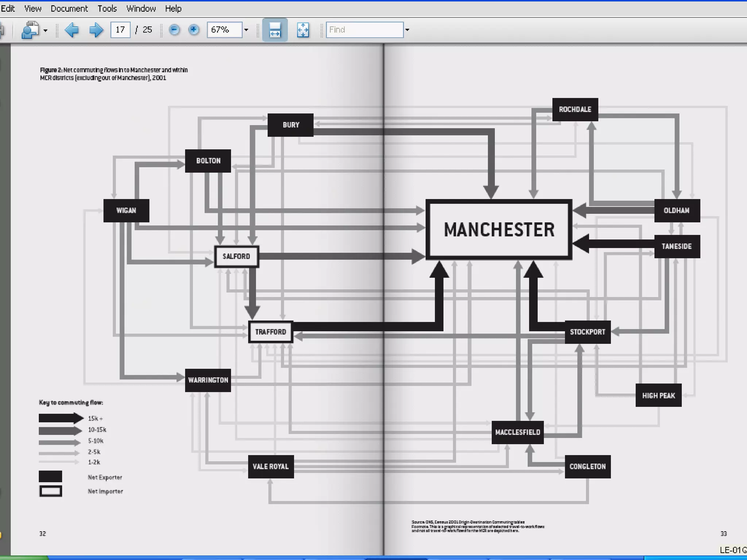Image resolution: width=747 pixels, height=560 pixels.
Task: Click the 67% zoom value field
Action: [224, 30]
